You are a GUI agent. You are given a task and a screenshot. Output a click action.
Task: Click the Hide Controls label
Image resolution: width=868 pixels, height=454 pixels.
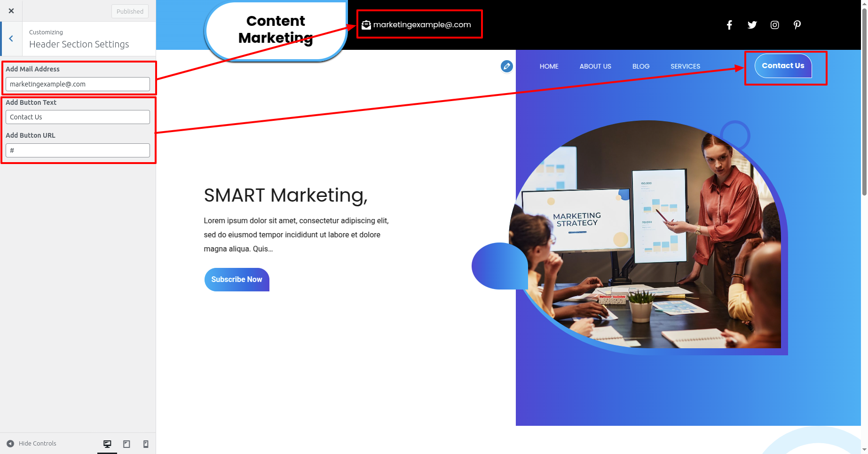(37, 444)
